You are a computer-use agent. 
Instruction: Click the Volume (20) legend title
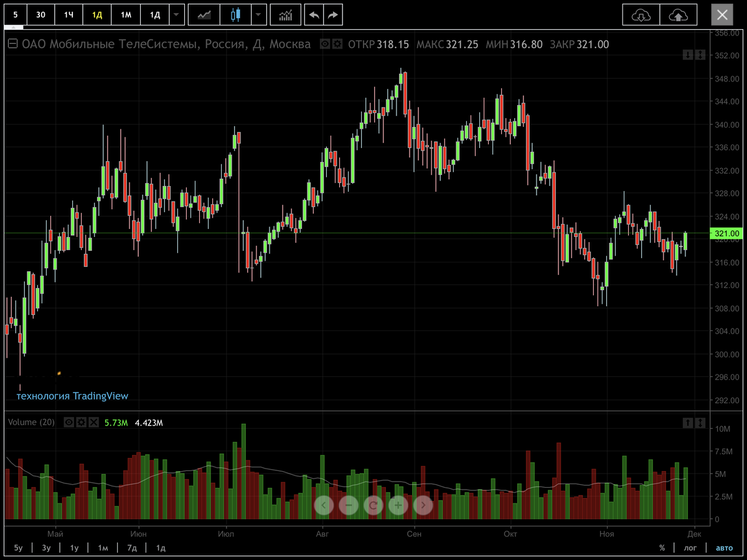pyautogui.click(x=31, y=422)
